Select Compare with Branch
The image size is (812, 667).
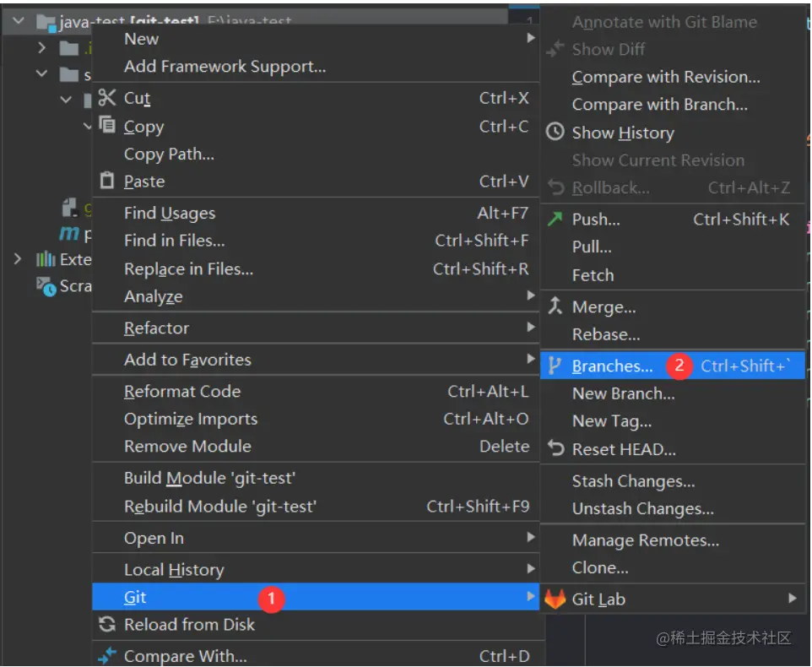(672, 104)
